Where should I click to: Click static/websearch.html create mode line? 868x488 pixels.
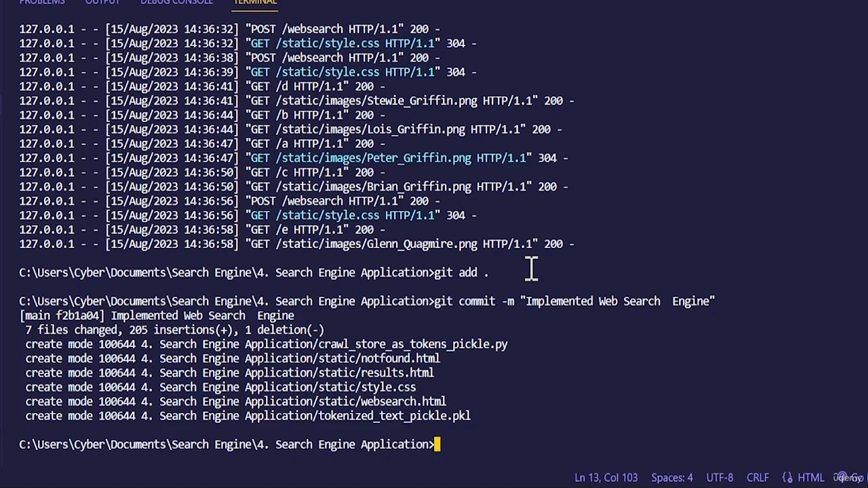pos(236,402)
